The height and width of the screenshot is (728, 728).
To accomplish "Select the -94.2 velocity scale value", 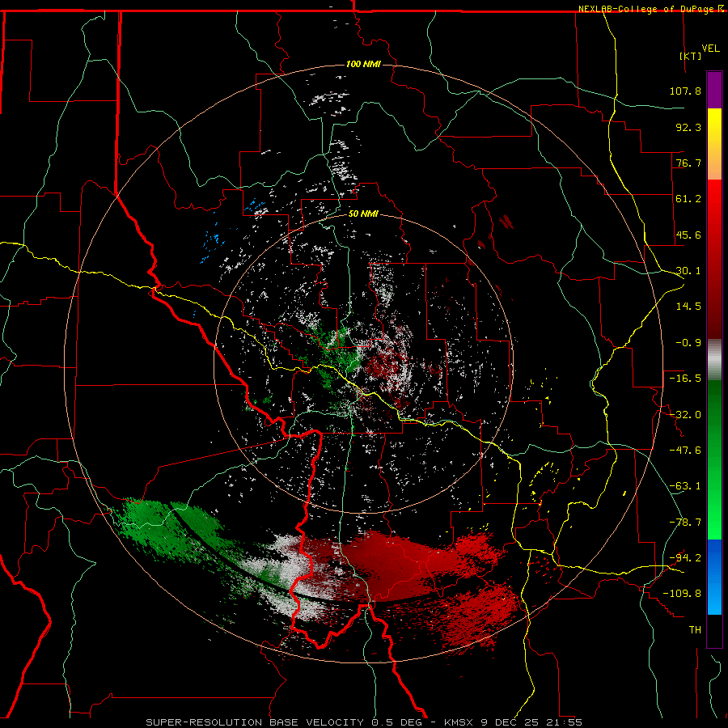I will coord(685,557).
